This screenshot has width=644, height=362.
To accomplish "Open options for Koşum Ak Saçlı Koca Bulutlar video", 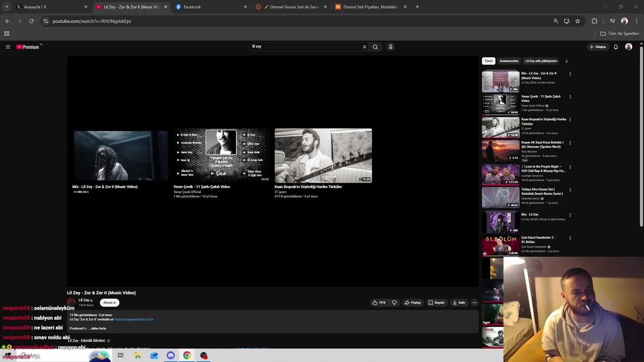I will pos(570,143).
